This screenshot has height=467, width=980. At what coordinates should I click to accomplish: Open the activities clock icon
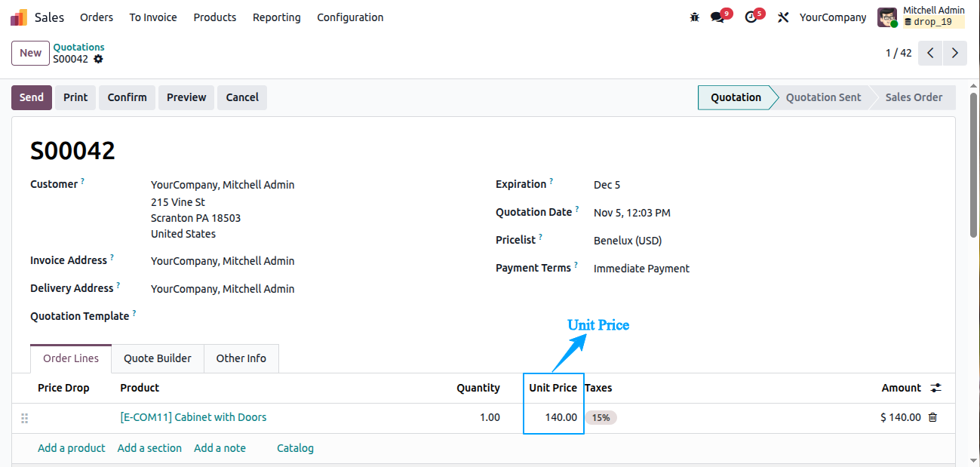coord(751,17)
